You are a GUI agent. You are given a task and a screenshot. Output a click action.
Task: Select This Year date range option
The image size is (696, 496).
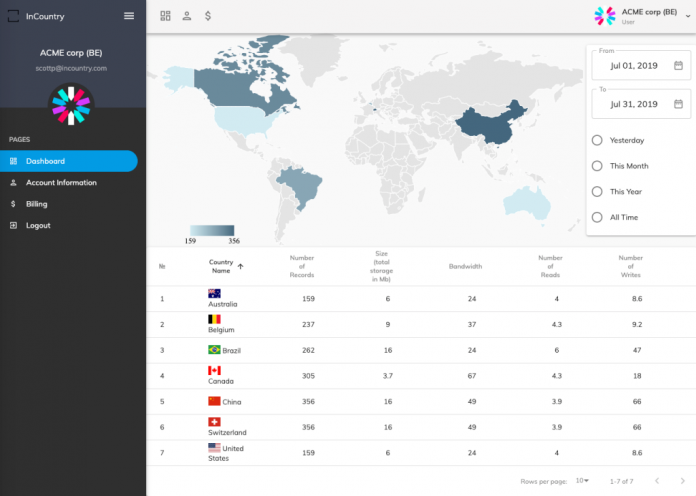(597, 191)
